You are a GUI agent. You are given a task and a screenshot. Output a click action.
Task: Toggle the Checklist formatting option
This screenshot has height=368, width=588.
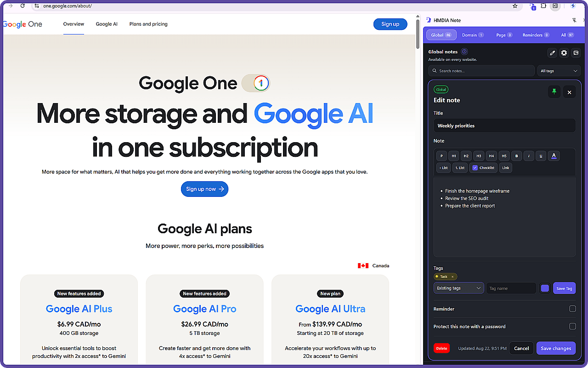(483, 168)
